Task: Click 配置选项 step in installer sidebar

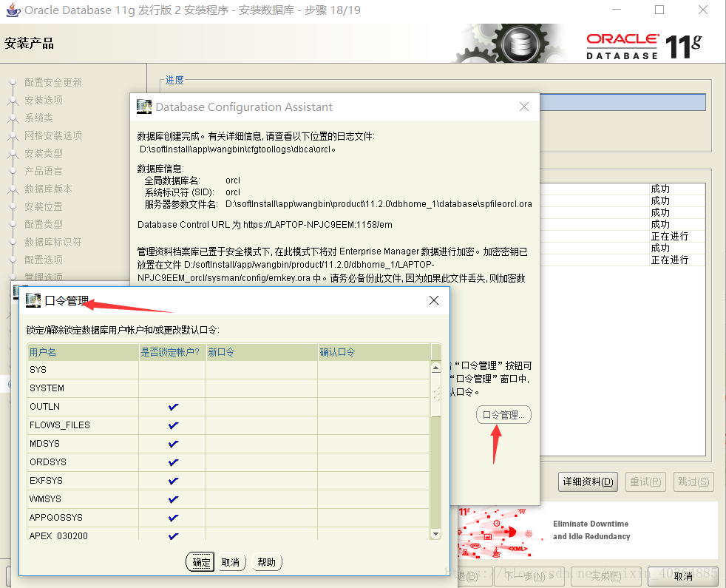Action: [x=44, y=260]
